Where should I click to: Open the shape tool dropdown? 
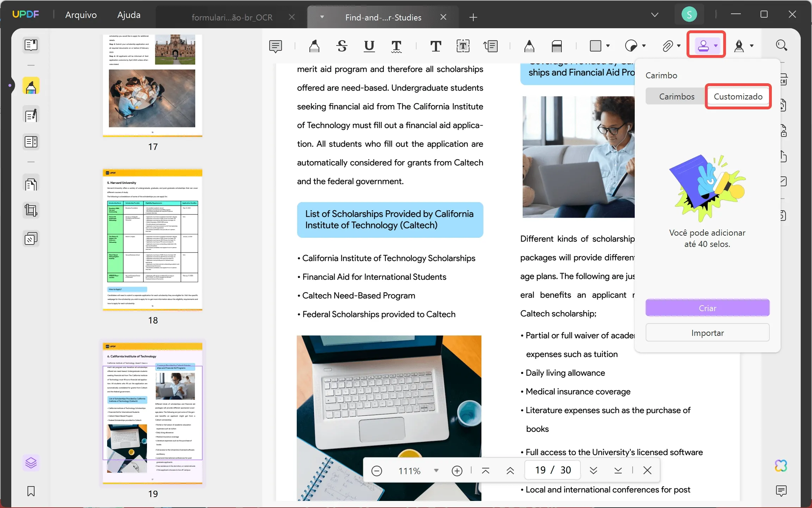coord(607,46)
